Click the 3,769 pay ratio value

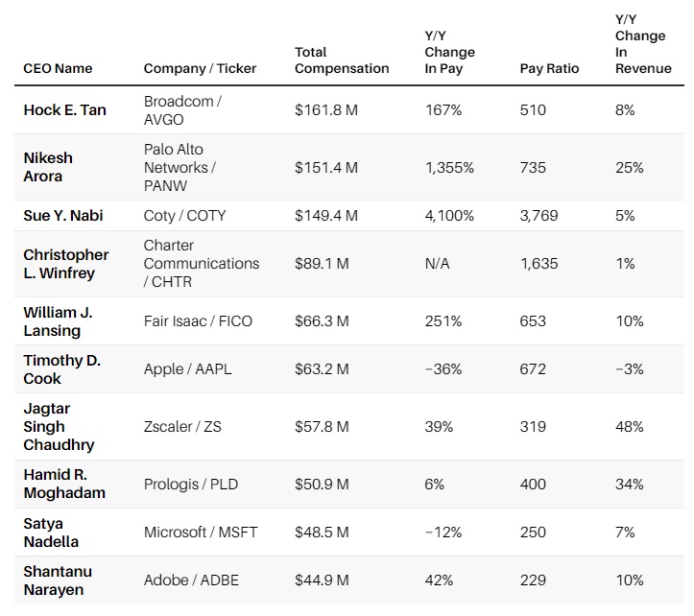click(x=538, y=215)
